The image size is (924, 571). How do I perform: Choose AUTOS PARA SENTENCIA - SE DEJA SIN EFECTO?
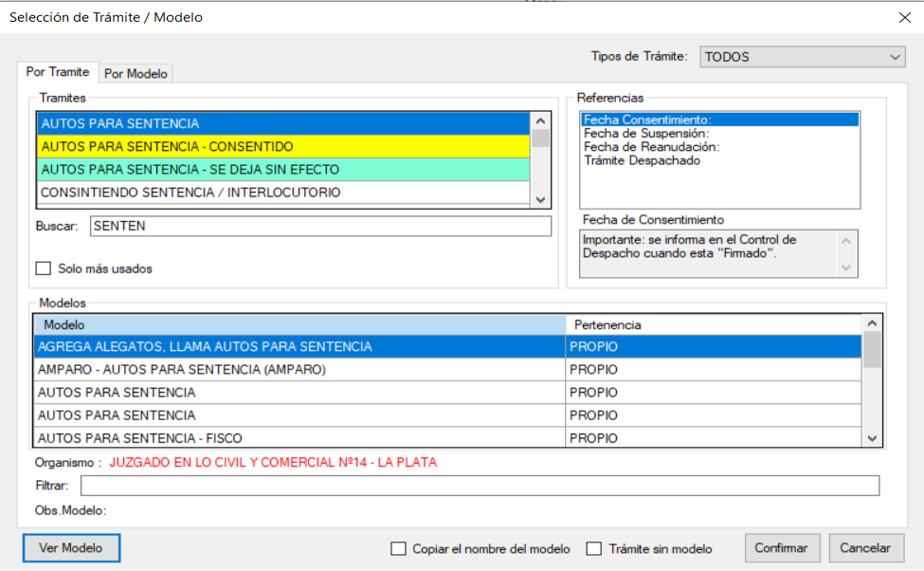(x=282, y=170)
